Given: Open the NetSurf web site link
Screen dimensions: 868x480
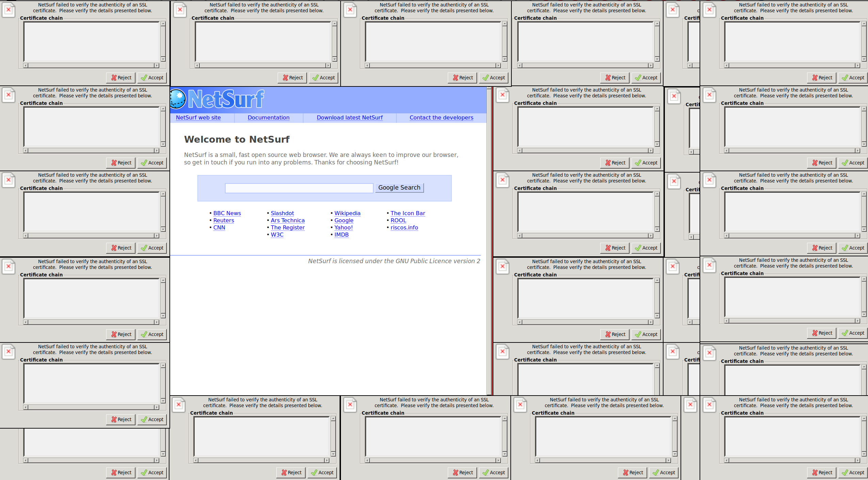Looking at the screenshot, I should point(198,117).
